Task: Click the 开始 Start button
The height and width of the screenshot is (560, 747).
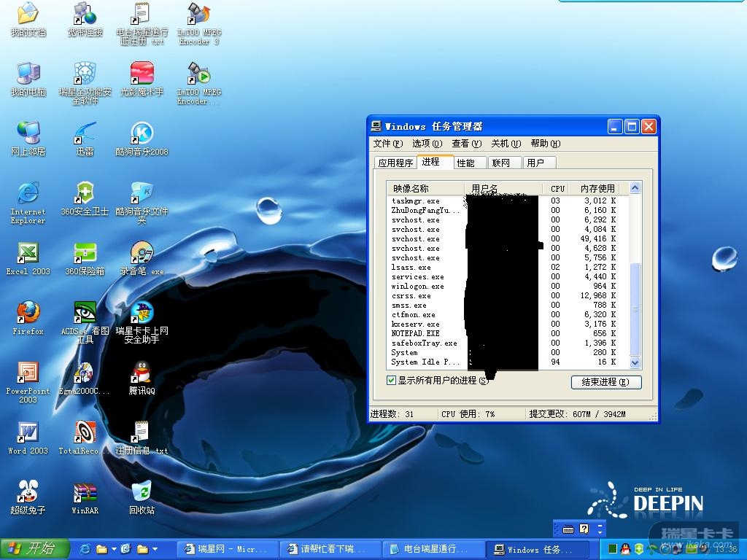Action: tap(35, 548)
